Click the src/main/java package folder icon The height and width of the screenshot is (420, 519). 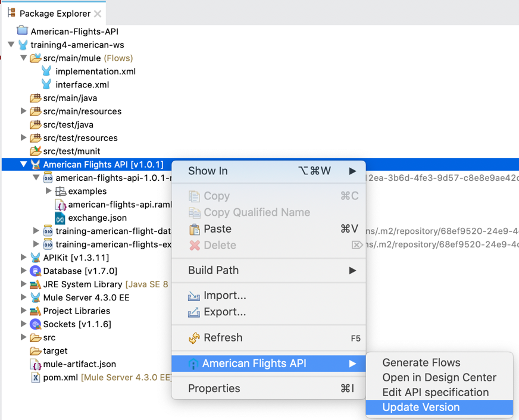[x=36, y=98]
